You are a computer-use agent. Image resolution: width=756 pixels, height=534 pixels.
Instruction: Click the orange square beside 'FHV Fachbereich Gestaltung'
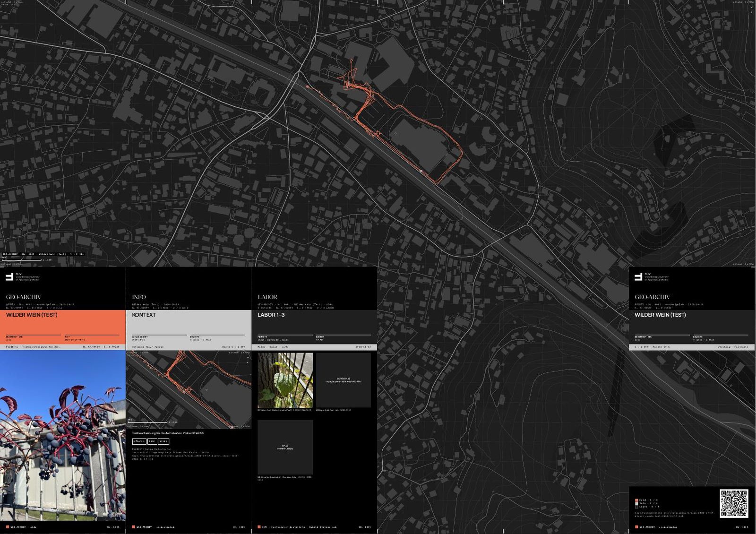tap(259, 527)
